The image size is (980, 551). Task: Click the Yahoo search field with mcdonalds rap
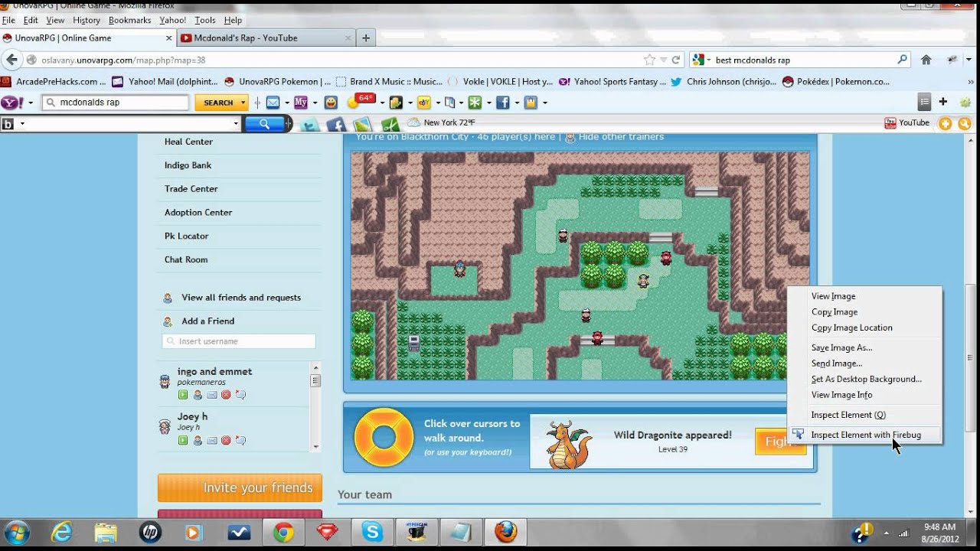(x=116, y=103)
